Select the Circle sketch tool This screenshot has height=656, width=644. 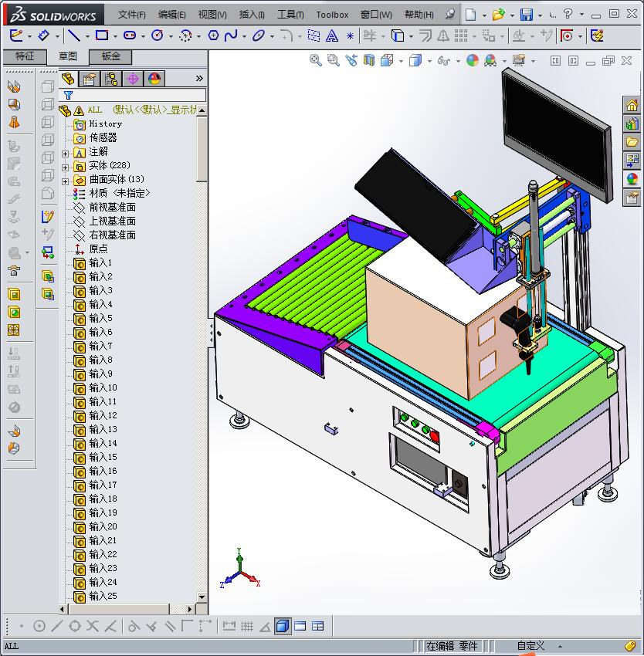(158, 35)
